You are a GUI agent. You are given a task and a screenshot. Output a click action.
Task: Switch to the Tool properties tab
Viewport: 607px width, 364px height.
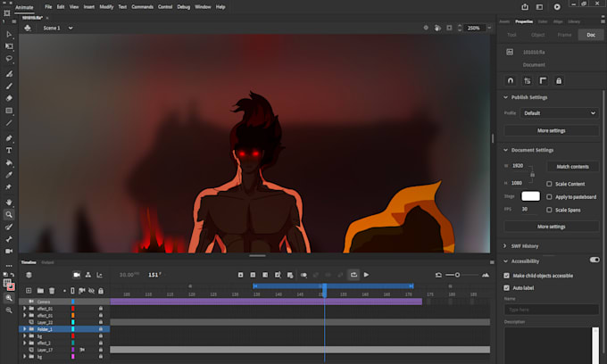coord(511,35)
